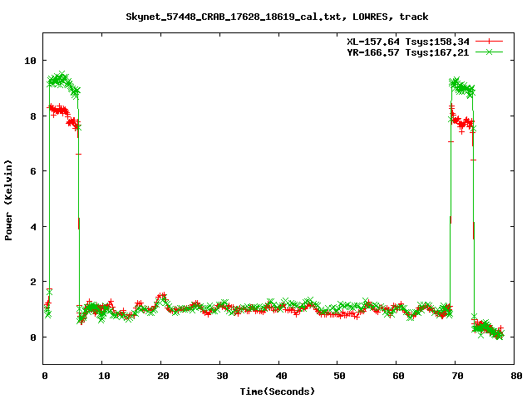Click the x-axis tick label 80
This screenshot has width=532, height=399.
coord(516,376)
